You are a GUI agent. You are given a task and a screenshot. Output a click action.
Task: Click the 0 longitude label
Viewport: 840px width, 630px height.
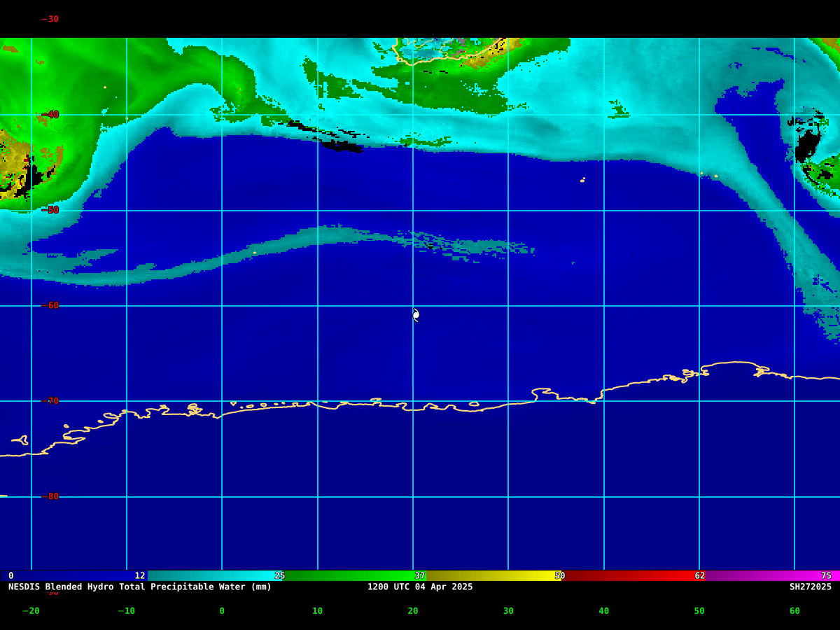click(222, 611)
